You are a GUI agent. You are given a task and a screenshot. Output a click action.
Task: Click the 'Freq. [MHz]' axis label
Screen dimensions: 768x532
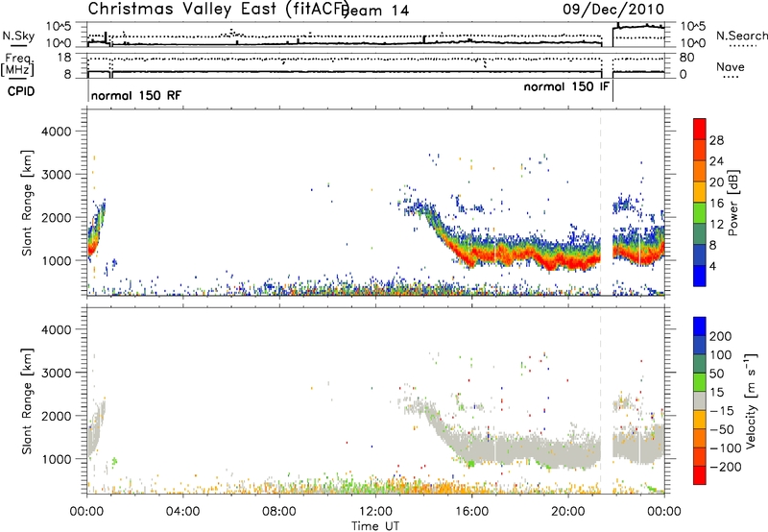(17, 65)
